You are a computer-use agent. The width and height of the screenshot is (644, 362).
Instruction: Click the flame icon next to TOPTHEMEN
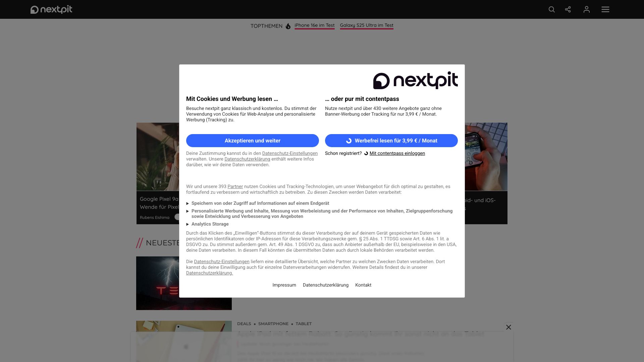[288, 26]
